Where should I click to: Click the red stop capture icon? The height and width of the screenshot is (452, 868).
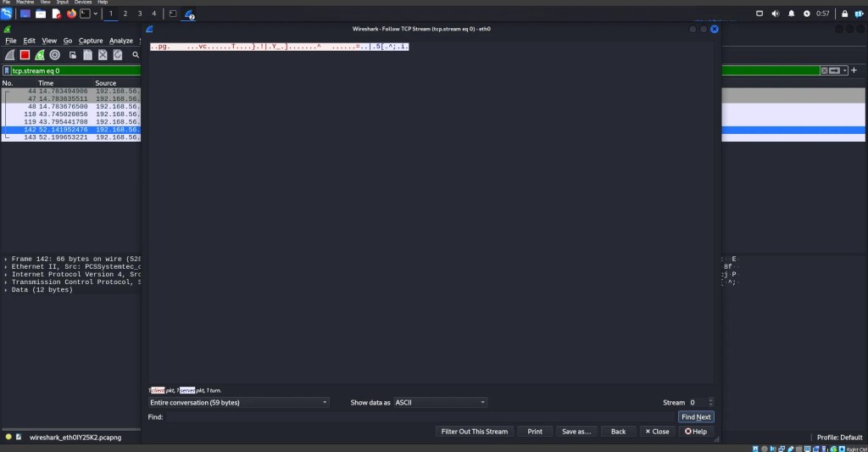(25, 55)
